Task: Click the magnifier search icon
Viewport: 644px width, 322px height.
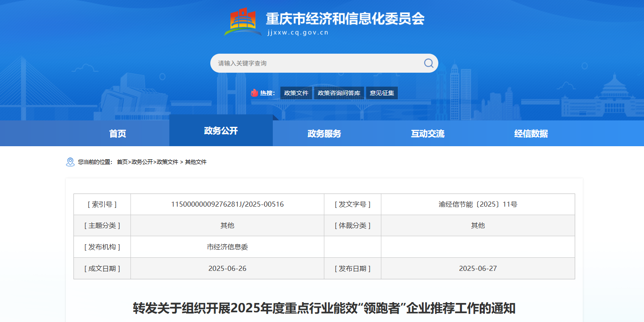Action: click(x=428, y=63)
